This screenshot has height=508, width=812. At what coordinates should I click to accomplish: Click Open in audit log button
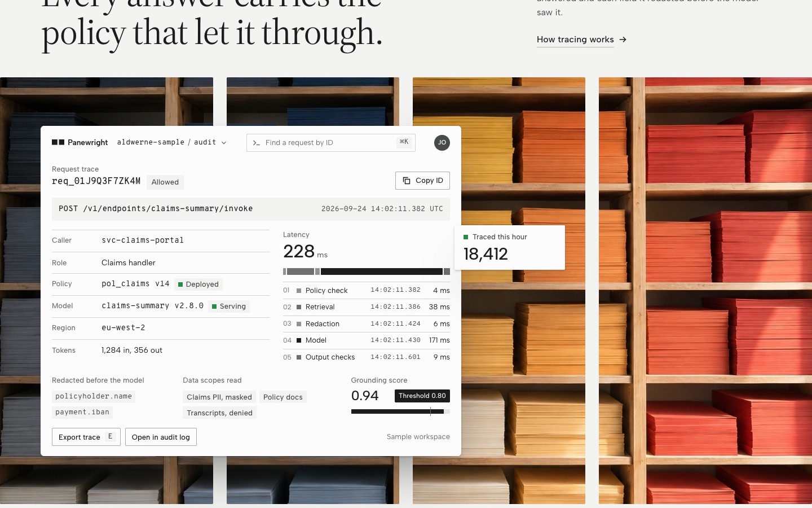coord(161,437)
